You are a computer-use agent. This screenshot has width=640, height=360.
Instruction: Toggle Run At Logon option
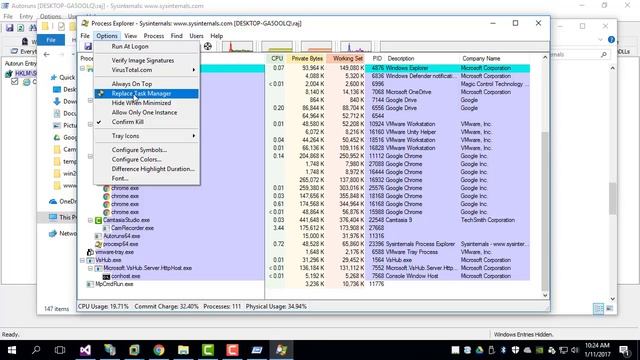tap(130, 47)
